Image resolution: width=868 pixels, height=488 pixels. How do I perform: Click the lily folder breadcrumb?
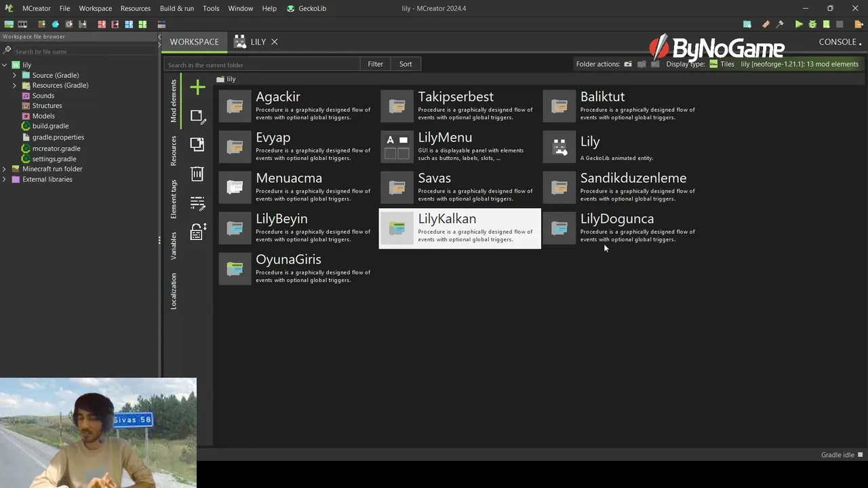(226, 79)
